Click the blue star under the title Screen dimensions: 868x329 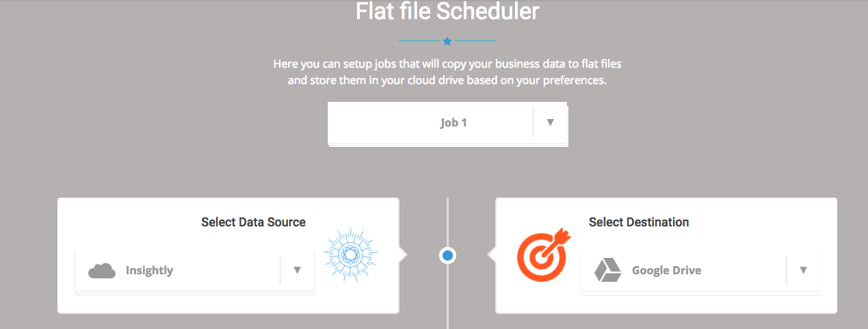(447, 41)
